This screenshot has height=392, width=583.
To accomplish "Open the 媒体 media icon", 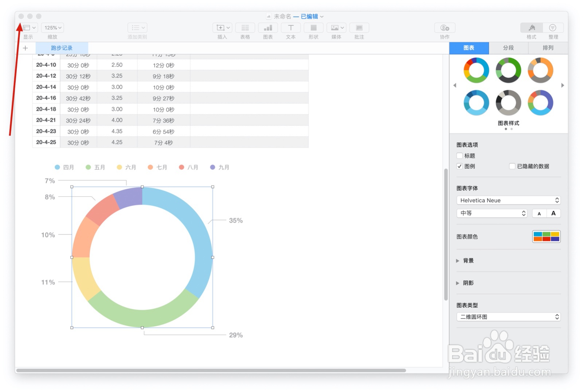I will click(x=334, y=27).
